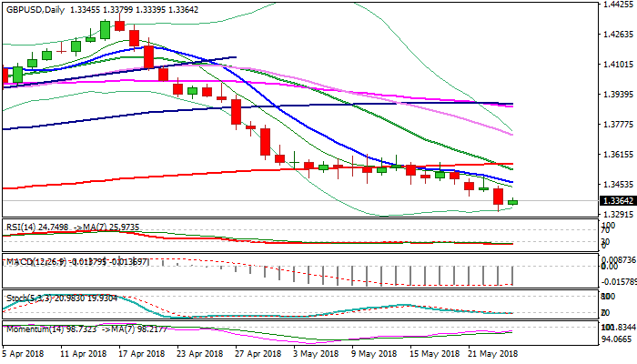This screenshot has width=637, height=364.
Task: Click the 1.44215 price axis label
Action: click(618, 5)
